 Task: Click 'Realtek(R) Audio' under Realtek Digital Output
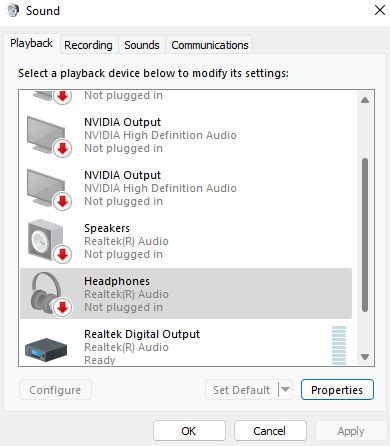[x=126, y=347]
